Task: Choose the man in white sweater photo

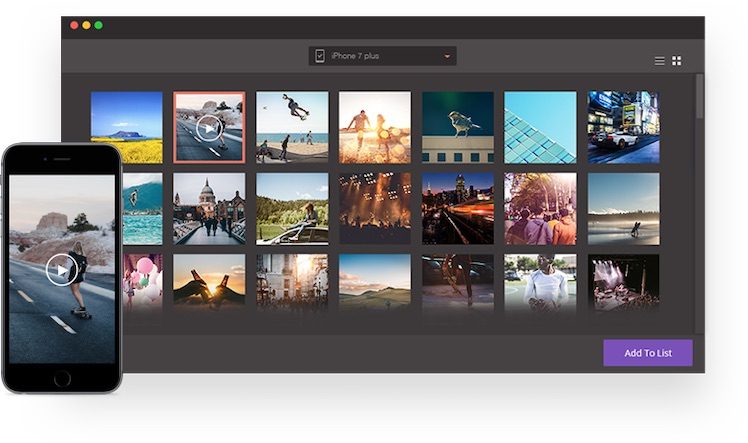Action: tap(540, 281)
